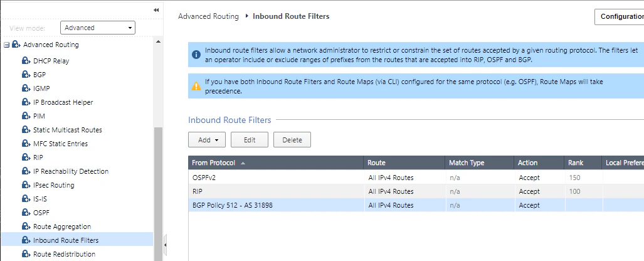
Task: Sort by Rank column header
Action: 583,162
